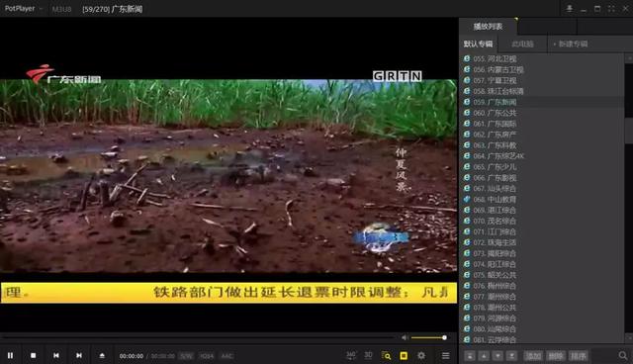Click the H264 video codec indicator
This screenshot has width=633, height=364.
207,356
